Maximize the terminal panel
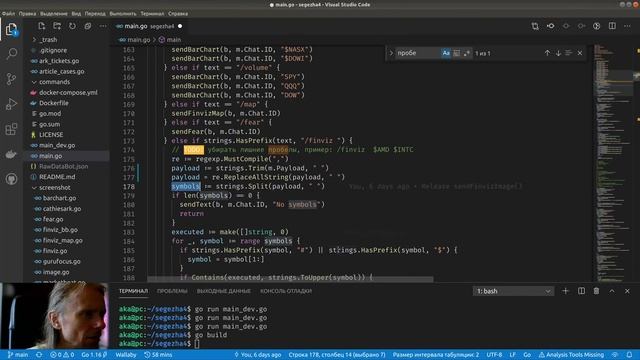Screen dimensions: 640x360 tap(612, 291)
